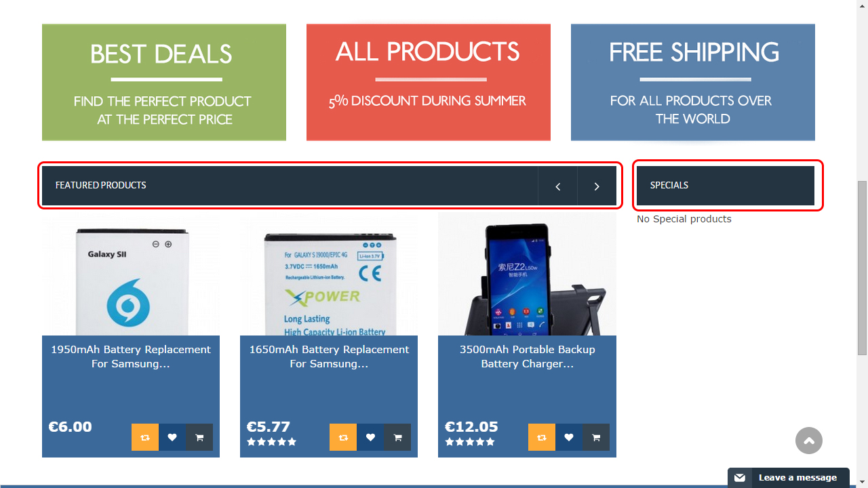Compare the 3500mAh Portable Backup Charger
The height and width of the screenshot is (488, 868).
(542, 437)
